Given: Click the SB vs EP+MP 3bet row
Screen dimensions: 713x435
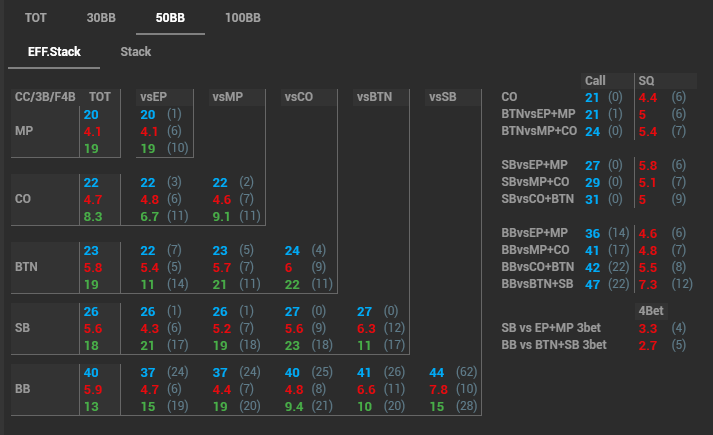Looking at the screenshot, I should pyautogui.click(x=552, y=327).
